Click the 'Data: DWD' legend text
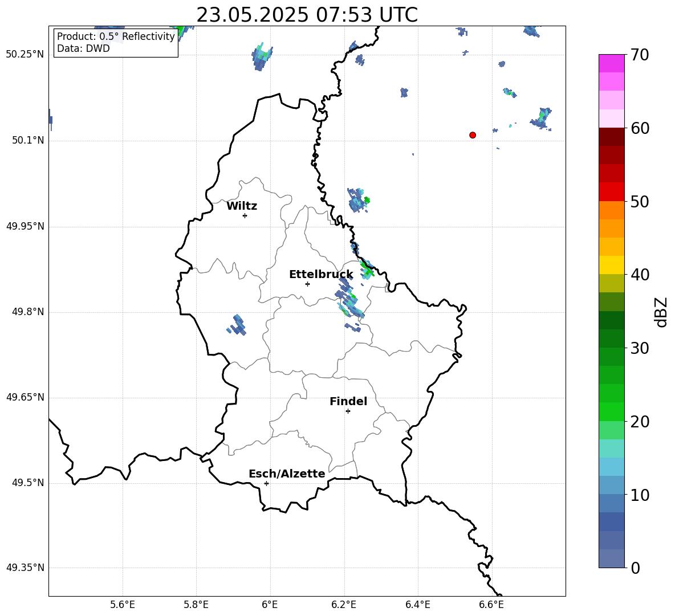 pyautogui.click(x=83, y=48)
